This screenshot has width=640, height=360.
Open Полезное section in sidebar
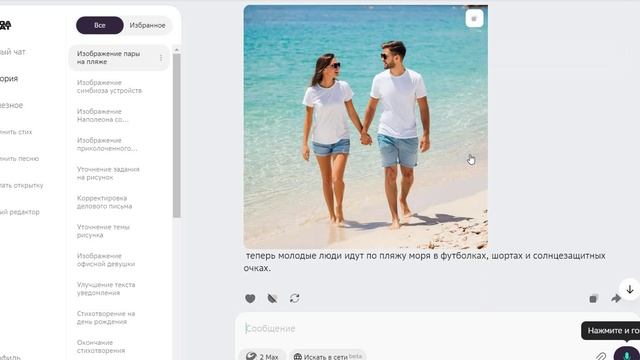(11, 105)
